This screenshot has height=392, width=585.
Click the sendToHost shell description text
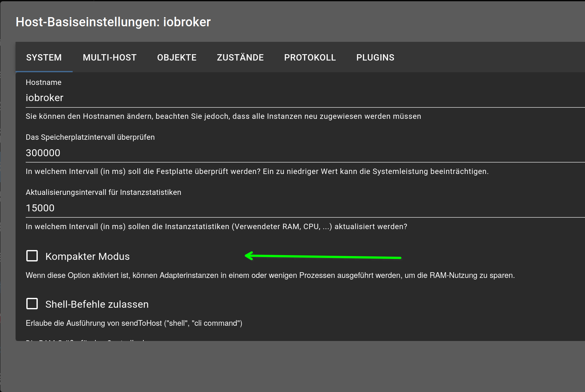134,323
